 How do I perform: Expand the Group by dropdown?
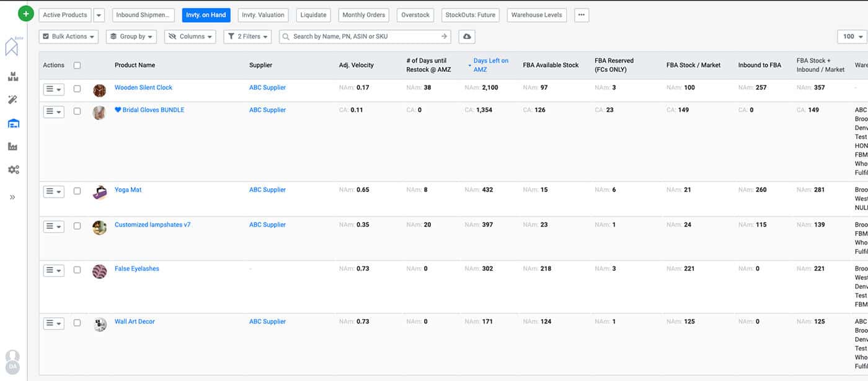(131, 36)
